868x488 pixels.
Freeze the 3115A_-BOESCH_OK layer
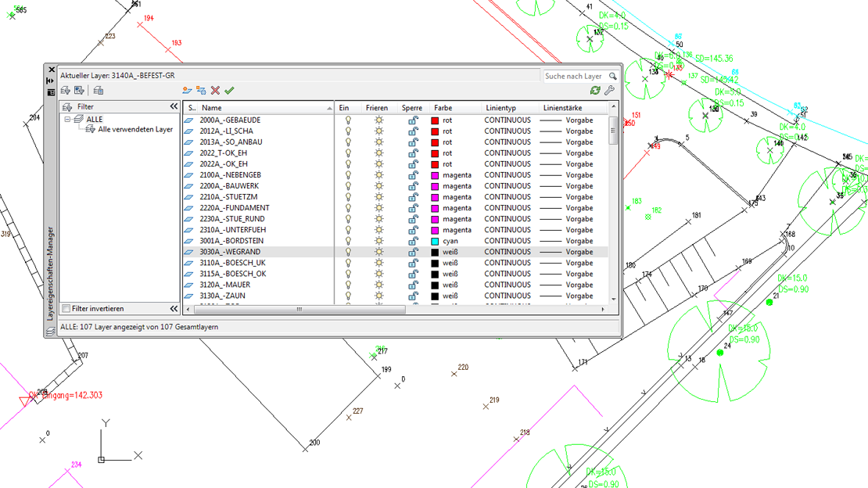pos(378,274)
